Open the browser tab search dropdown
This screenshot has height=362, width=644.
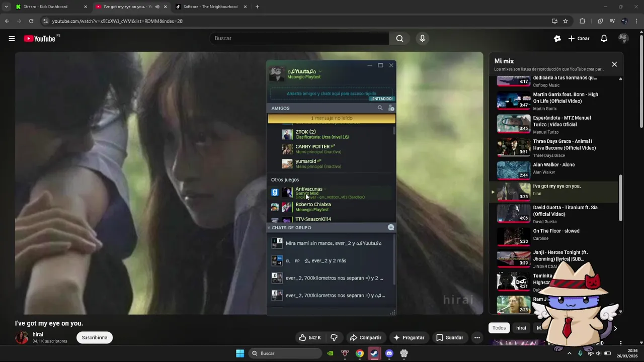(6, 7)
